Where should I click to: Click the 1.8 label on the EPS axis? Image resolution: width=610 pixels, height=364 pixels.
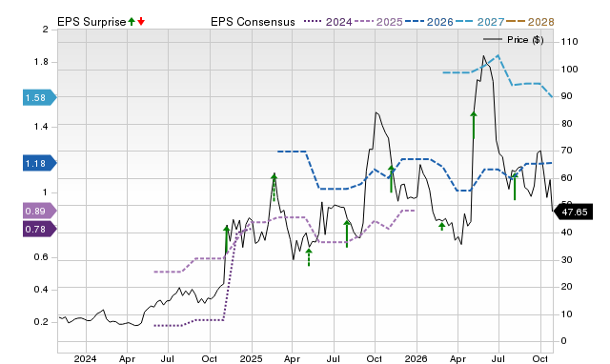[41, 62]
